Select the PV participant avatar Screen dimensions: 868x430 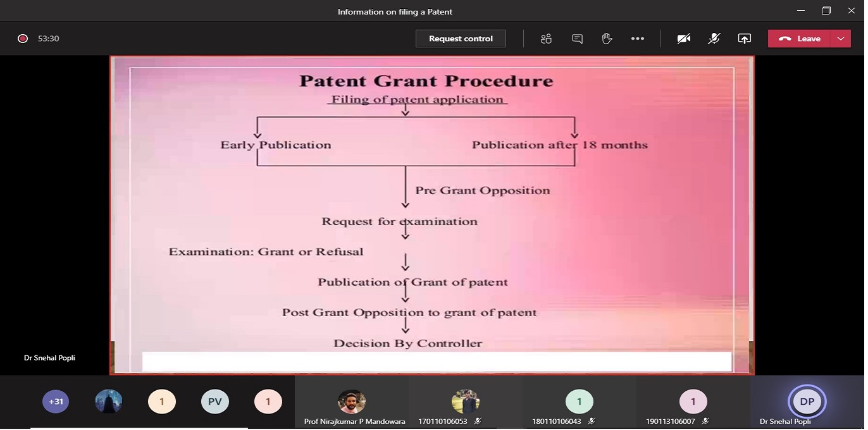(x=214, y=402)
